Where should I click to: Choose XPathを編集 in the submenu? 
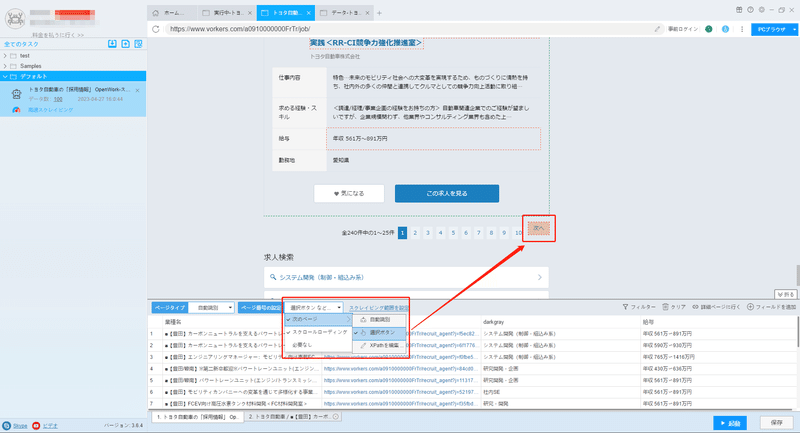[380, 345]
